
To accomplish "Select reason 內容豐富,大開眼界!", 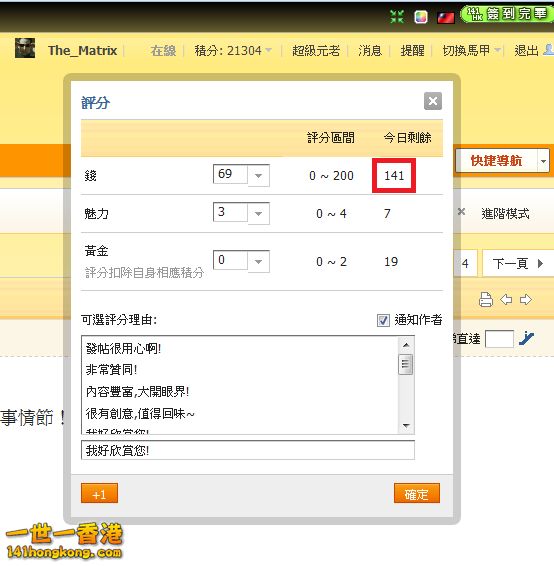I will (137, 392).
